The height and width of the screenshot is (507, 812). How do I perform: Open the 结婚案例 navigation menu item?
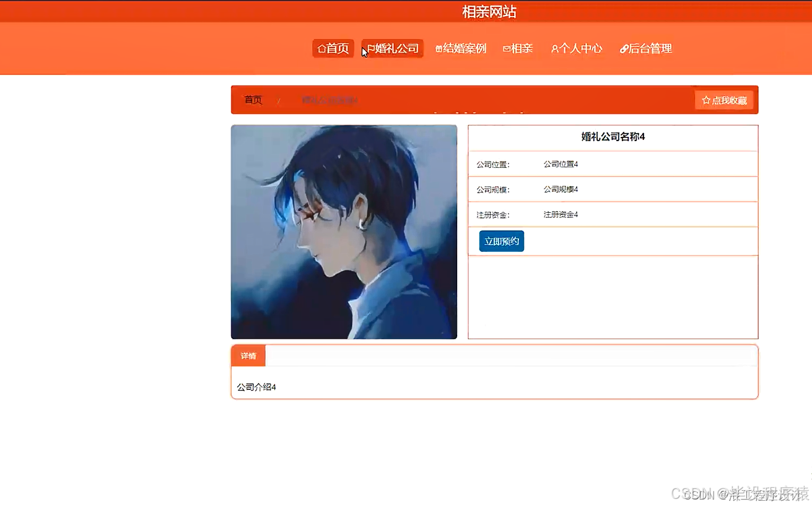point(461,48)
